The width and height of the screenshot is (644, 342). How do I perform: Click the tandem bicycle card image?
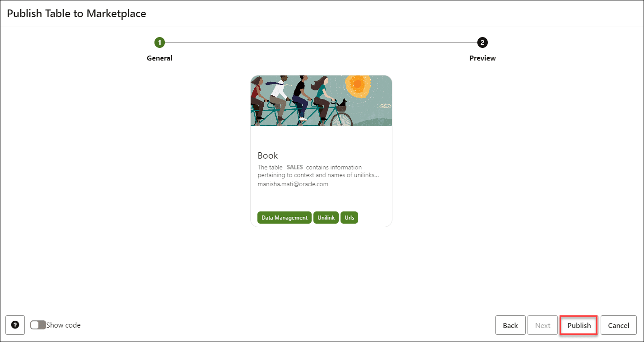tap(321, 100)
